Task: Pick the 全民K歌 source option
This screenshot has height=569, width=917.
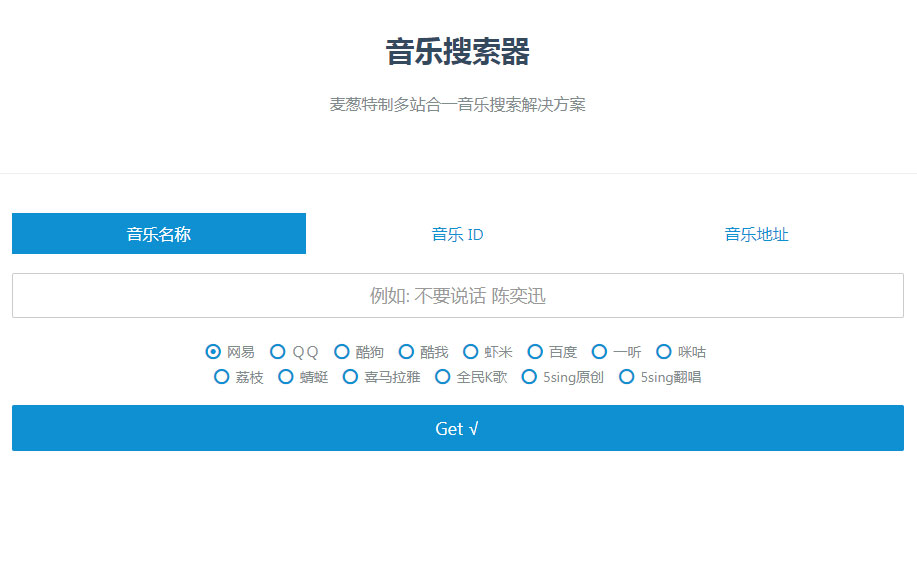Action: coord(443,377)
